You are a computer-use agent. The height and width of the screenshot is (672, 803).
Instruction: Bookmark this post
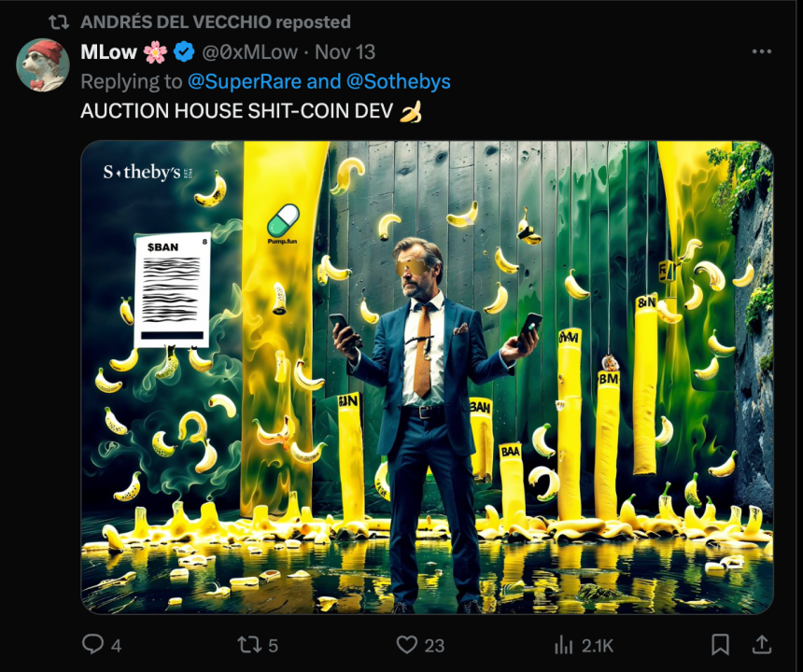pyautogui.click(x=720, y=644)
